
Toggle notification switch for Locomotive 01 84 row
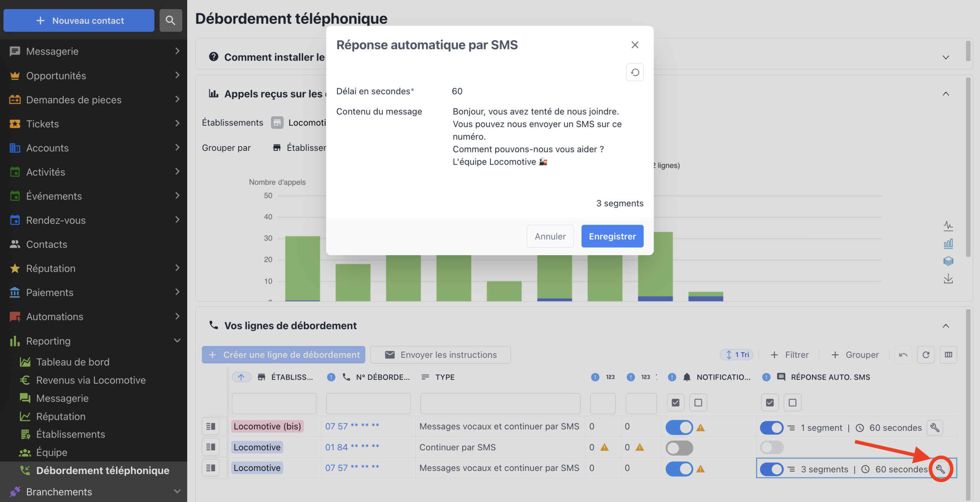[x=679, y=448]
